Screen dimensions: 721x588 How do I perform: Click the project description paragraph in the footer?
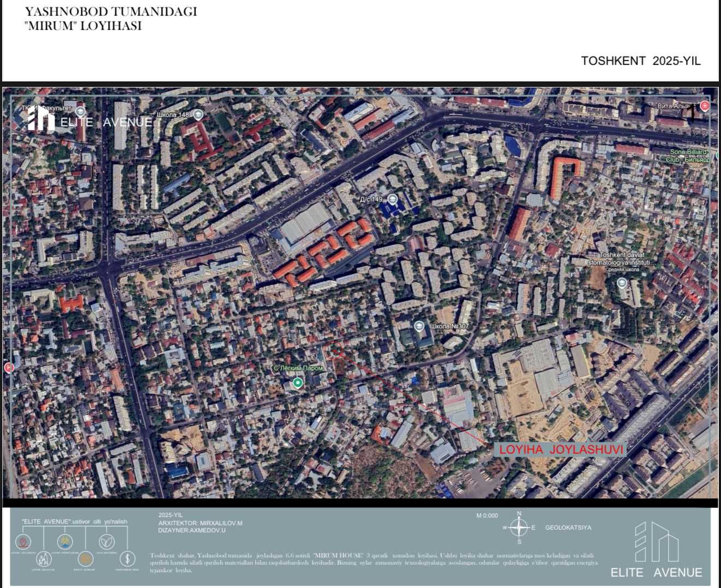click(374, 563)
